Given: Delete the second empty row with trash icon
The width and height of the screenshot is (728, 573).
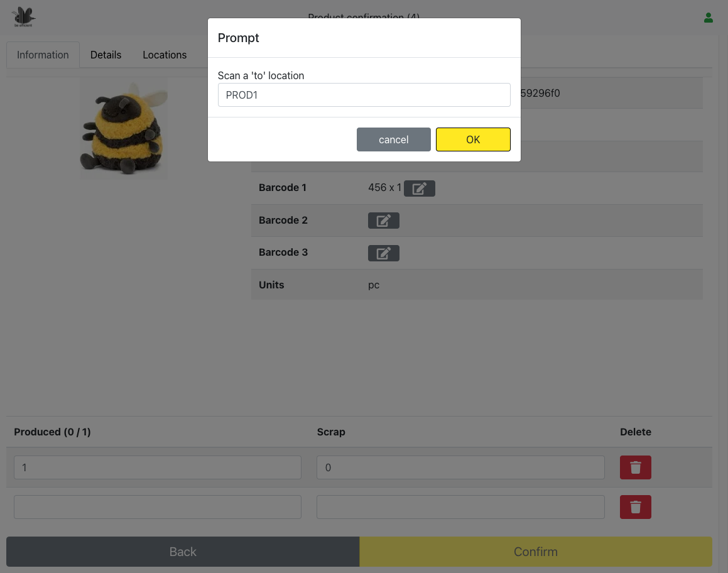Looking at the screenshot, I should (x=635, y=507).
